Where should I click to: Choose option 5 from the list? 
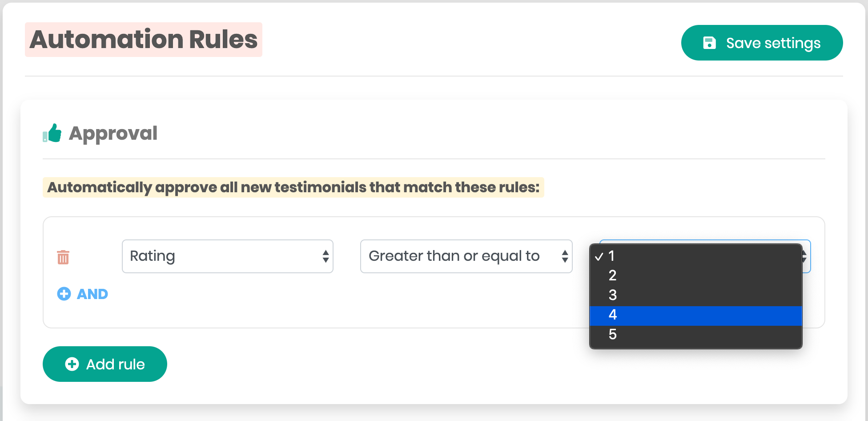click(x=613, y=334)
